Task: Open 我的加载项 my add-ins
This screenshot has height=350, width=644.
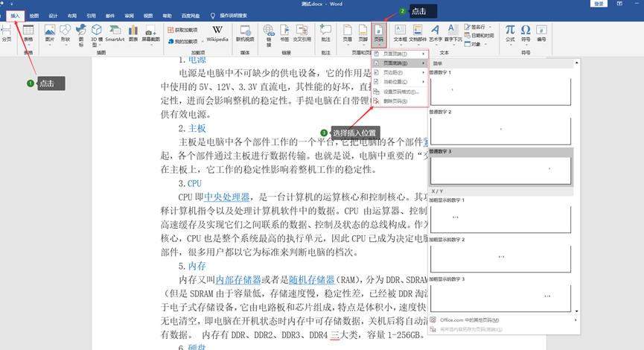Action: [182, 42]
